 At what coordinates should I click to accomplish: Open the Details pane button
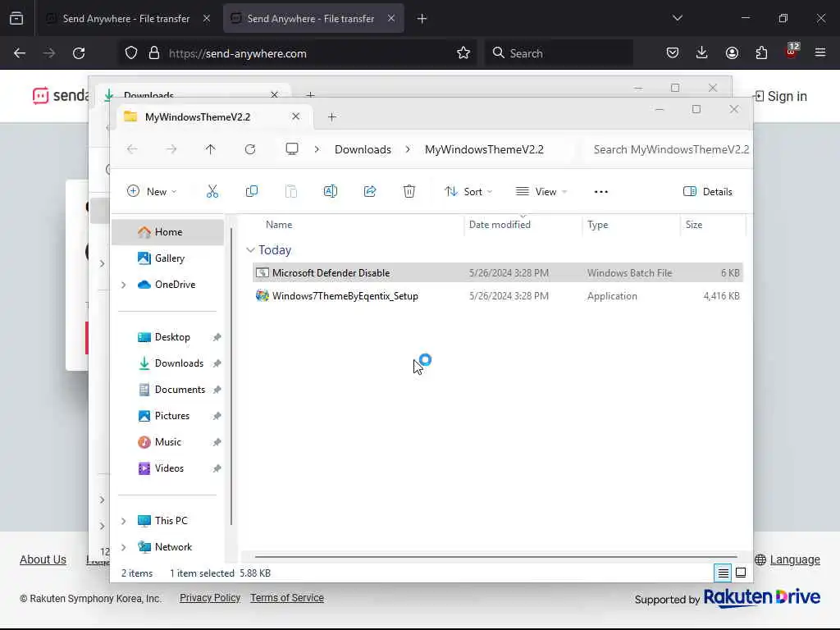(x=707, y=191)
